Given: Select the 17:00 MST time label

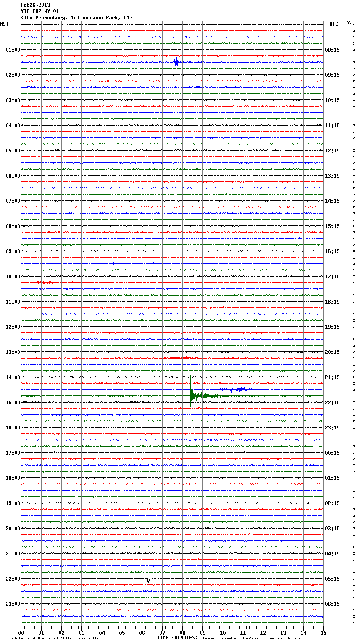Looking at the screenshot, I should [13, 453].
